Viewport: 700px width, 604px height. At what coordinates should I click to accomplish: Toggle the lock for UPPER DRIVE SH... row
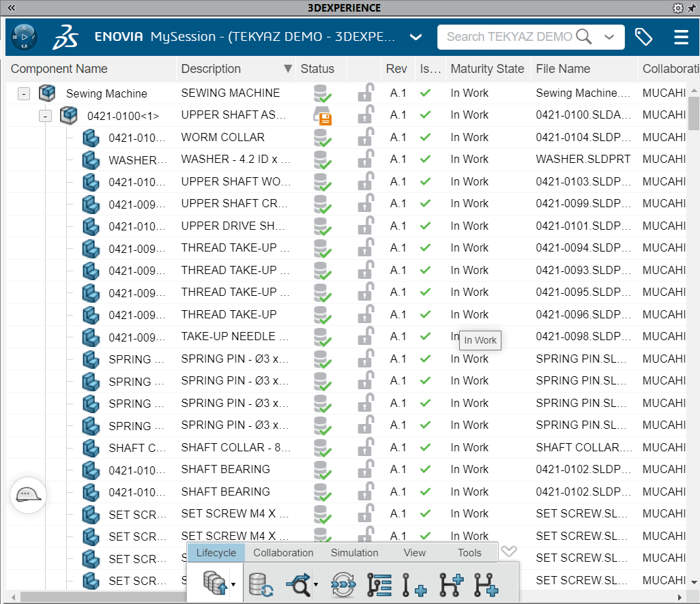(x=366, y=226)
